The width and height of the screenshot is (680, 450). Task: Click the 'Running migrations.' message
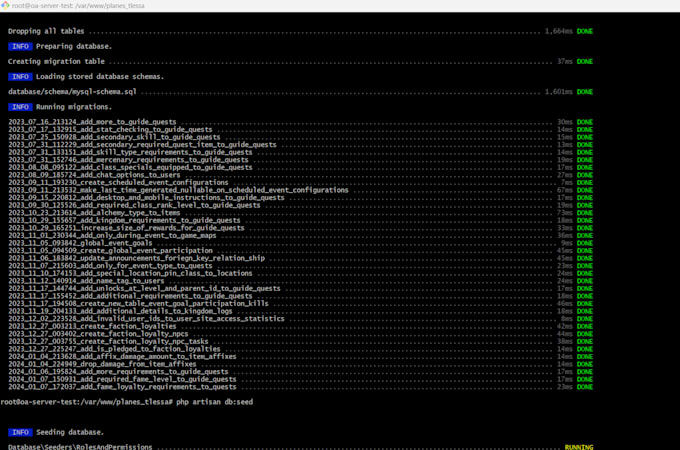coord(74,107)
